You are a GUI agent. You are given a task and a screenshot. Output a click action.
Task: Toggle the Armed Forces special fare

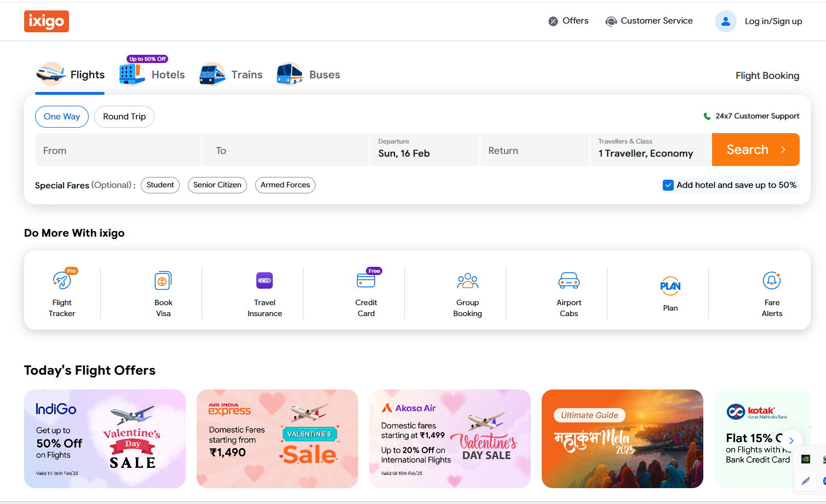[x=285, y=185]
